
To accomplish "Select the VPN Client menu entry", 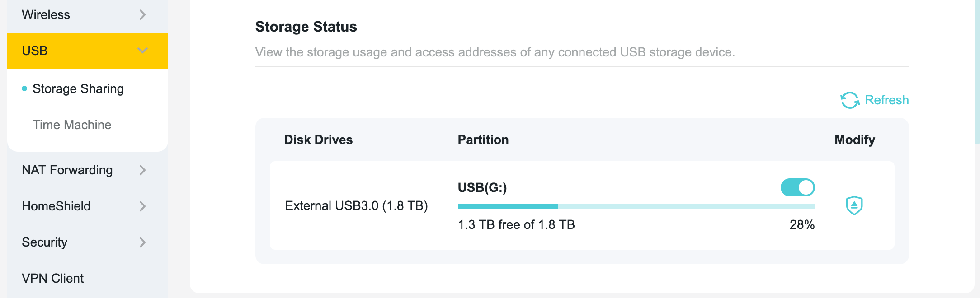I will point(52,278).
